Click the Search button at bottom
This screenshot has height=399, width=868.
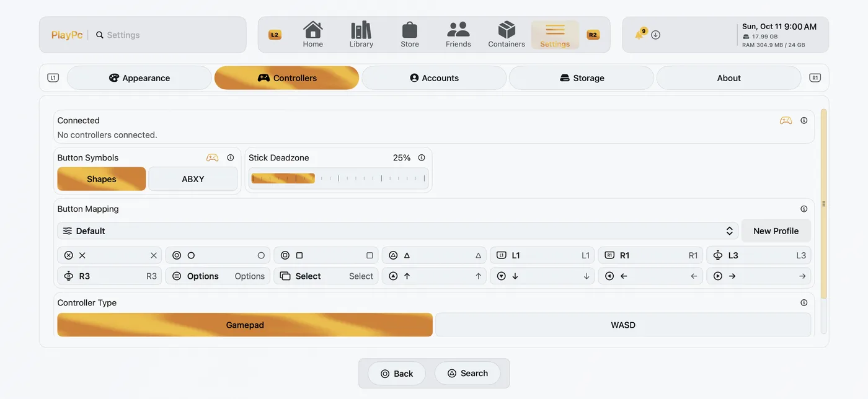tap(467, 374)
